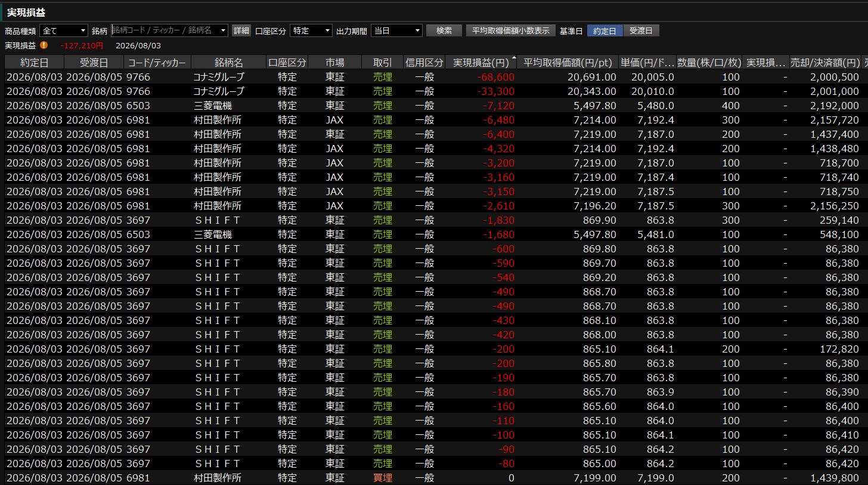Click the 20,691.00 average cost cell
Screen dimensions: 868x485
[591, 77]
